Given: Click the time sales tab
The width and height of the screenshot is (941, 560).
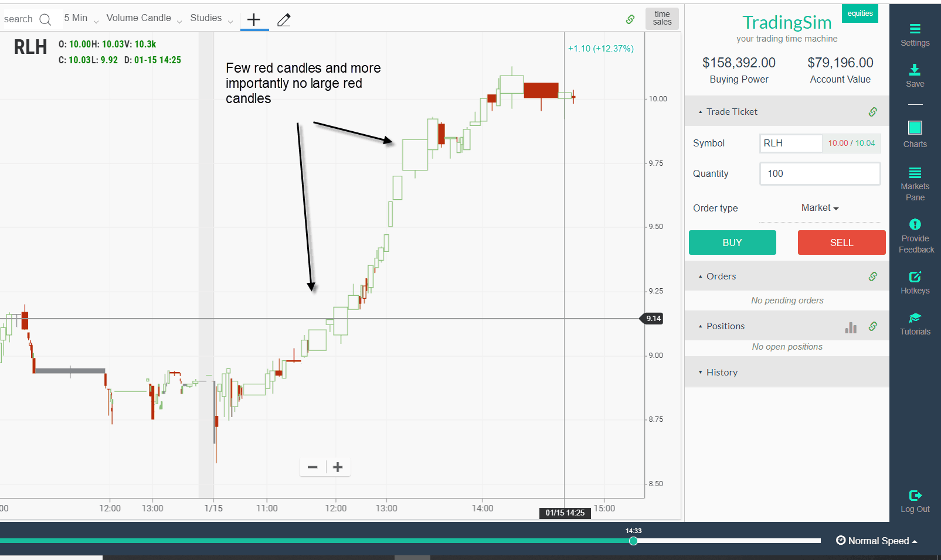Looking at the screenshot, I should 661,19.
